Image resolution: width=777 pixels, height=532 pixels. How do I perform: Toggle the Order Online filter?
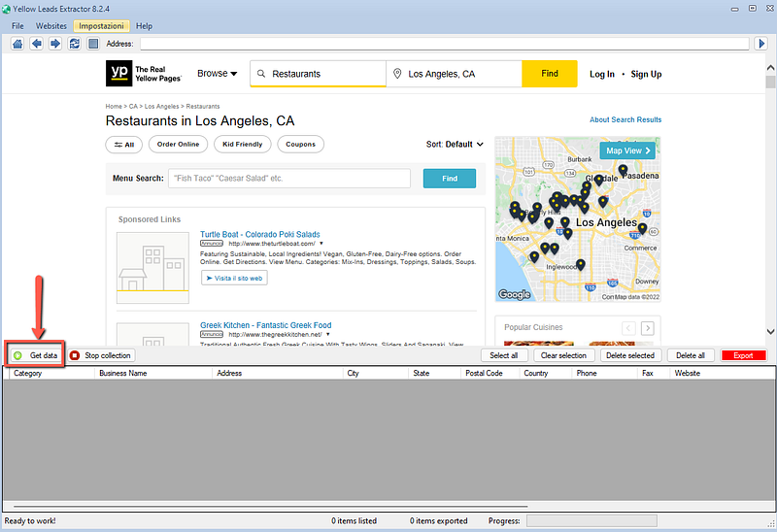tap(178, 144)
